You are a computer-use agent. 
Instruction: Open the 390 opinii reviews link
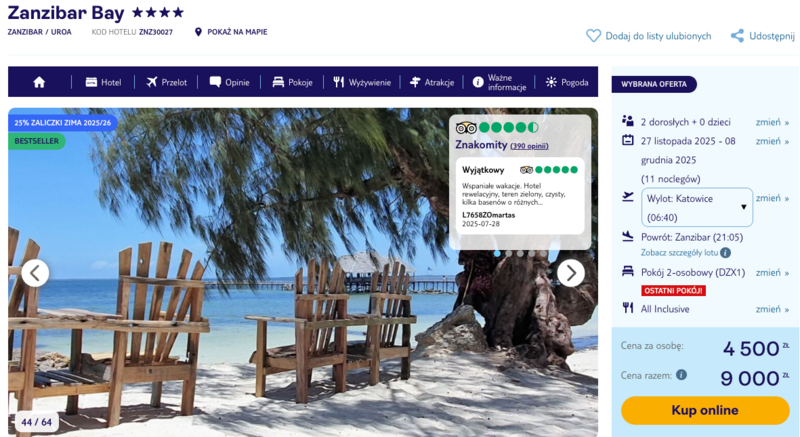(x=529, y=146)
